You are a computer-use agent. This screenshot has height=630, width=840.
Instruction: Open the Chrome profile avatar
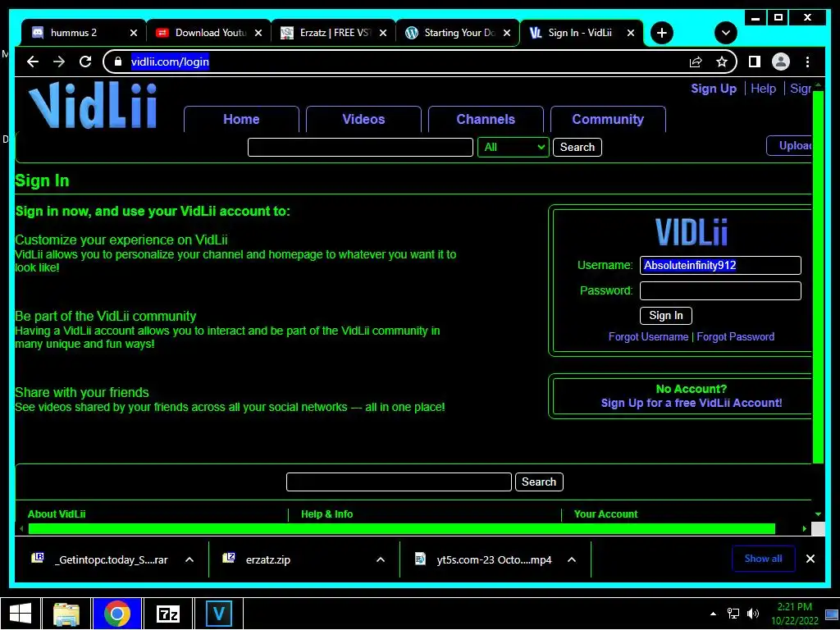tap(781, 62)
